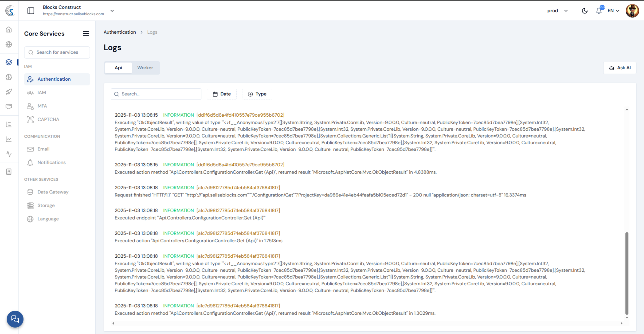
Task: Expand the Blocks Construct project dropdown
Action: click(112, 11)
